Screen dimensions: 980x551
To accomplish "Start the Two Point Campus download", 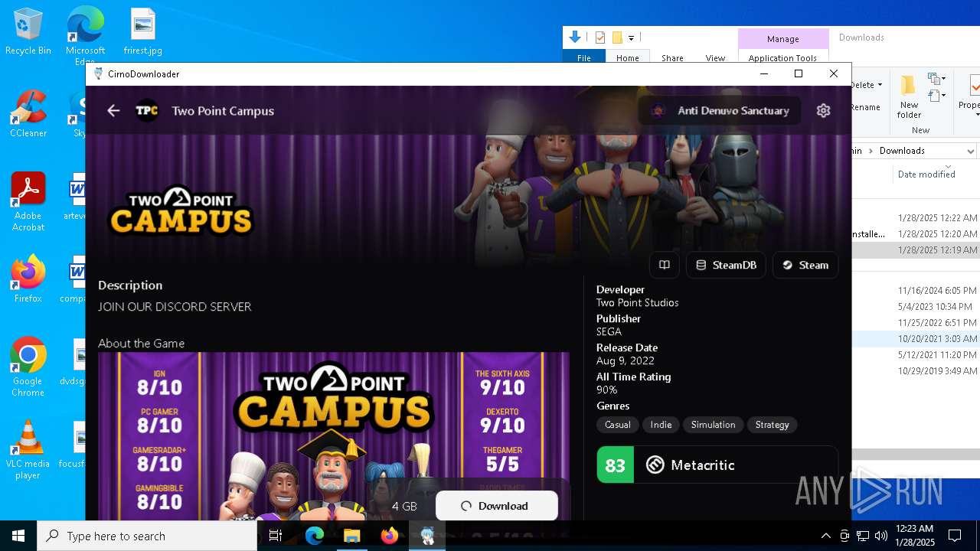I will pyautogui.click(x=496, y=506).
